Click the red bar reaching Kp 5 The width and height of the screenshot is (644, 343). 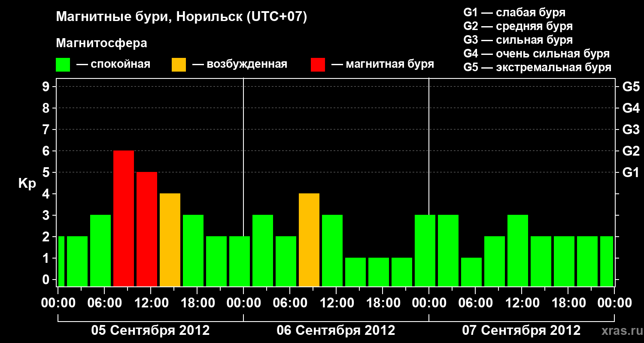[147, 229]
